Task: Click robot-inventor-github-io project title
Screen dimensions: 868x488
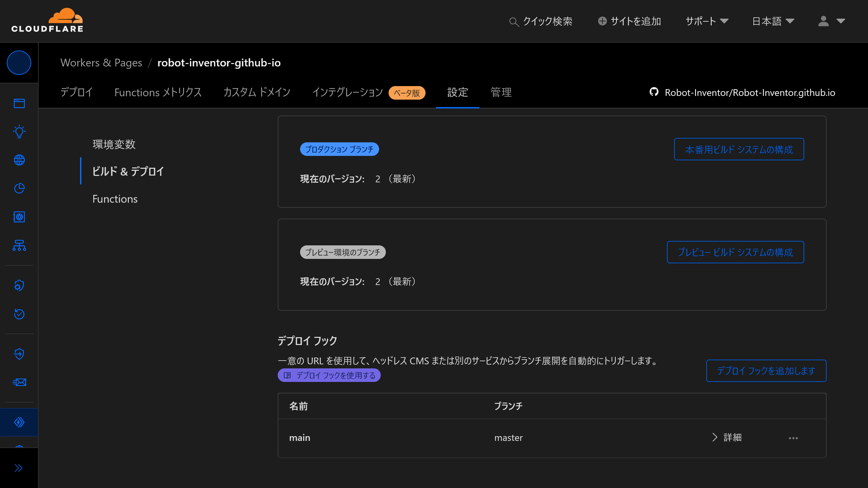Action: click(x=219, y=63)
